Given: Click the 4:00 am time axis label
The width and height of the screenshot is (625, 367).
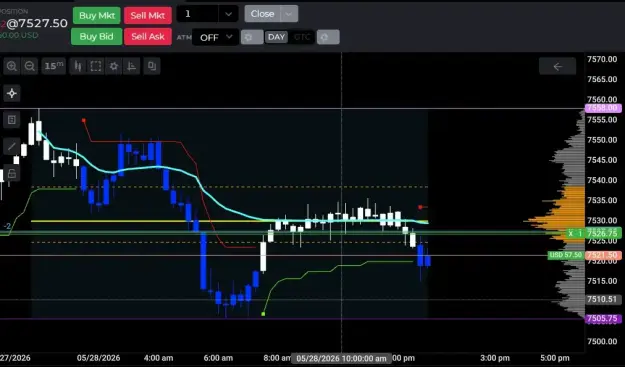Looking at the screenshot, I should click(x=158, y=358).
